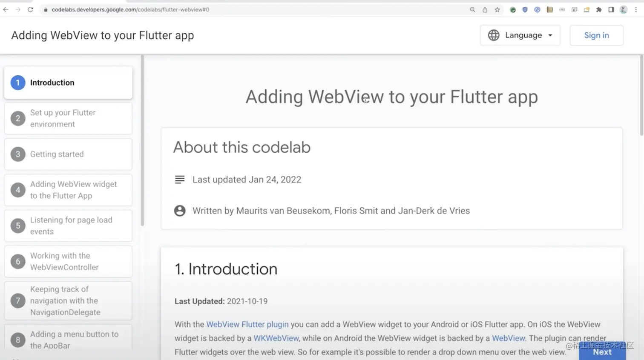Viewport: 644px width, 360px height.
Task: Click the share page icon
Action: 485,9
